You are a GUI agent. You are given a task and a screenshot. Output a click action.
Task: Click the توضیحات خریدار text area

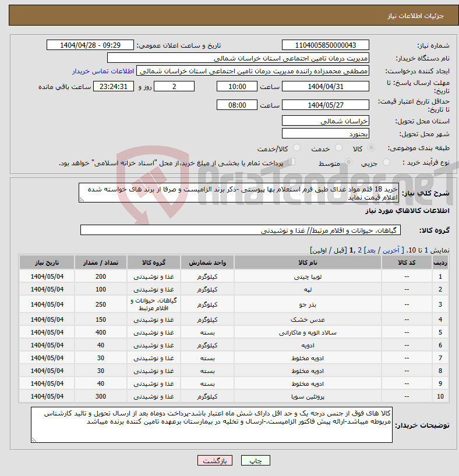211,425
